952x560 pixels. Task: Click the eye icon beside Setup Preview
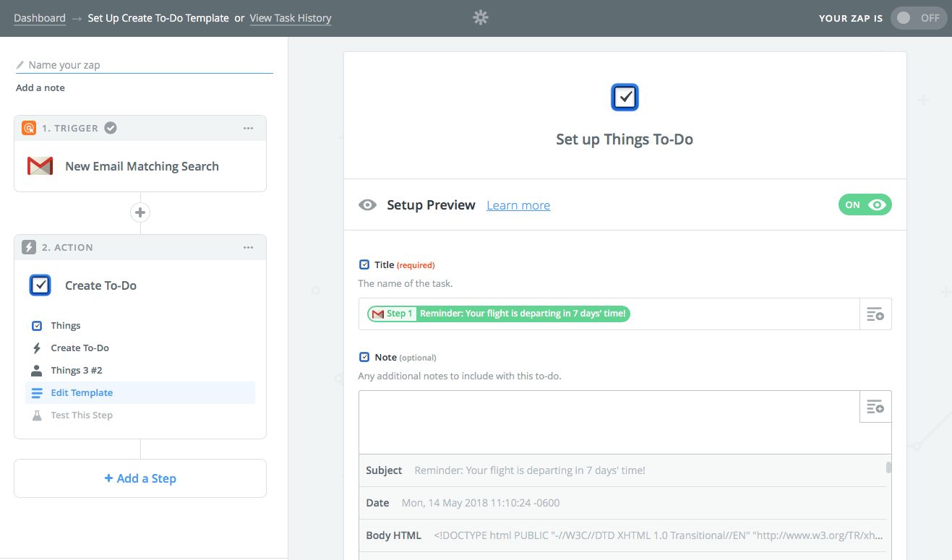pyautogui.click(x=367, y=205)
